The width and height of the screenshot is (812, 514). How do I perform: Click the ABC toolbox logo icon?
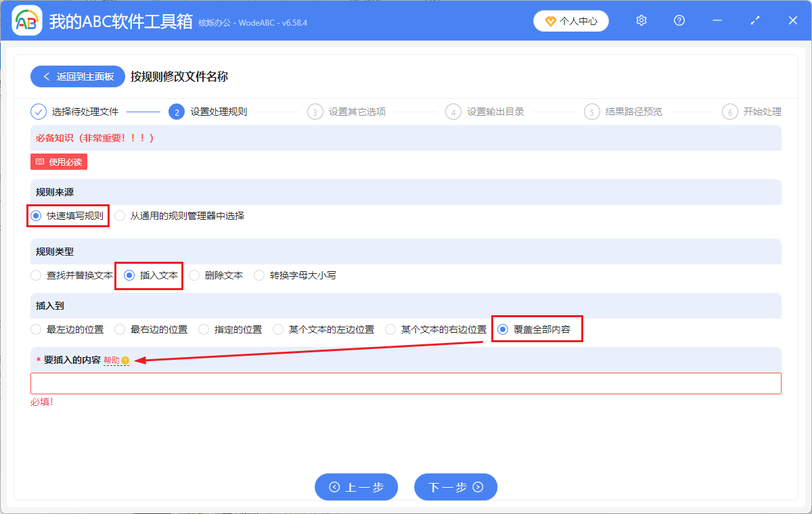27,20
